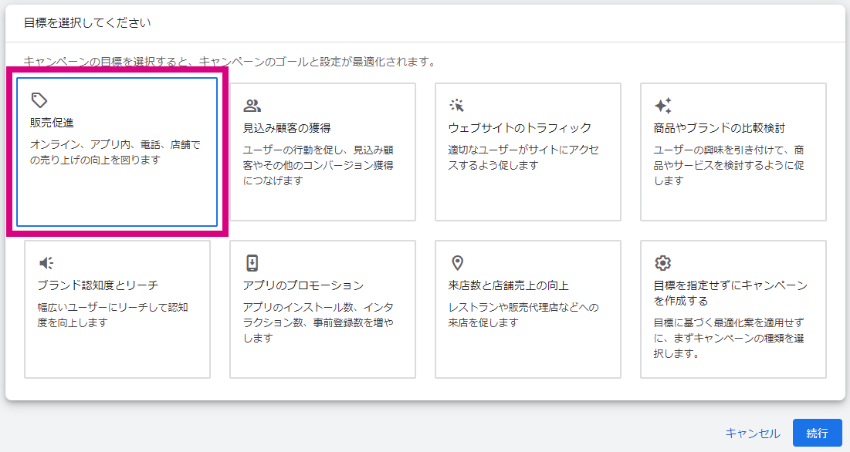Click the instruction text キャンペーンの目標を選択すると

tap(230, 62)
